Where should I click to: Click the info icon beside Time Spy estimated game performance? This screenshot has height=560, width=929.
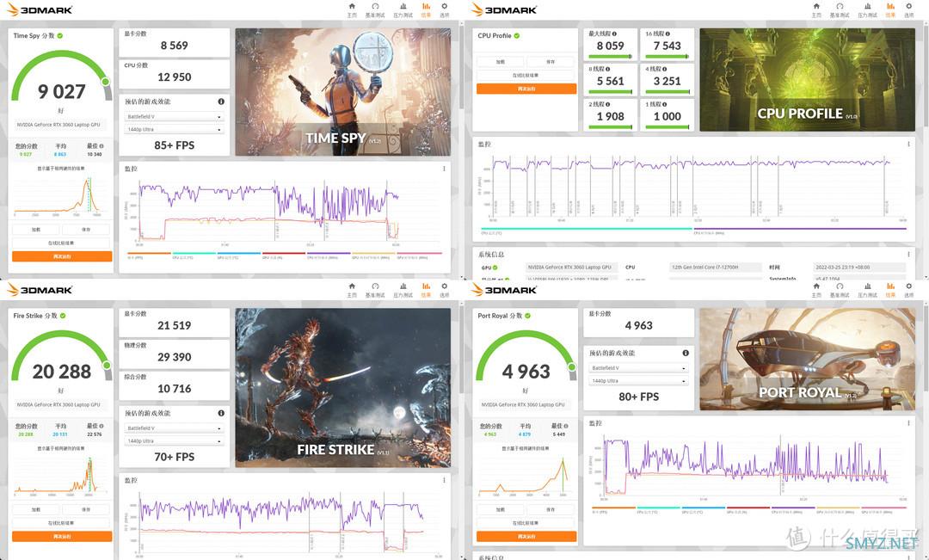(221, 102)
